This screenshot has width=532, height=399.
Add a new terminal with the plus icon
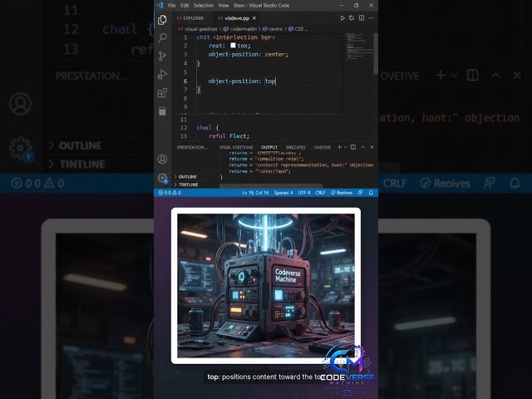coord(339,147)
